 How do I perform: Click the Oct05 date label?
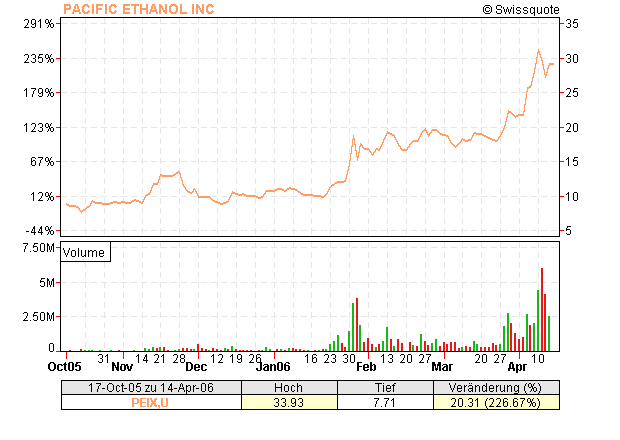coord(64,366)
